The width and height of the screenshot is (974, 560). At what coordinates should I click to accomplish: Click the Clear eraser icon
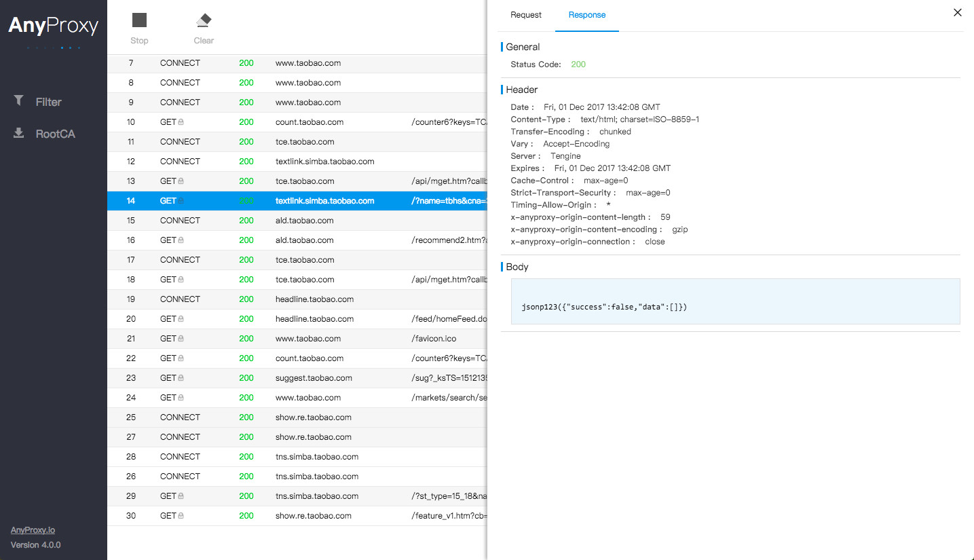click(x=204, y=20)
